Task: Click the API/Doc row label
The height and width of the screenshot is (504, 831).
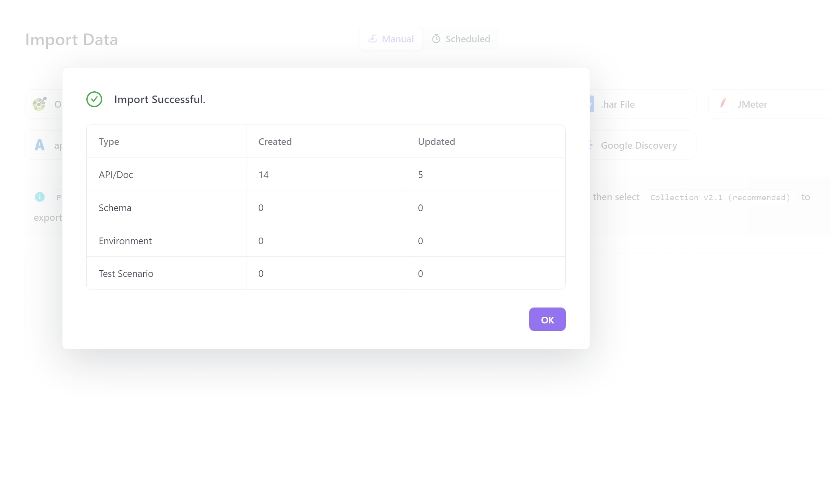Action: [116, 175]
